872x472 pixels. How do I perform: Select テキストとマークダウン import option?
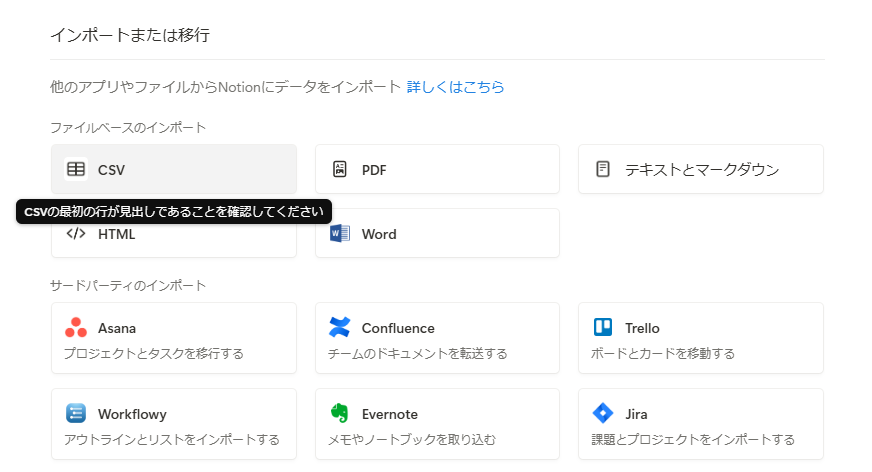(x=701, y=169)
